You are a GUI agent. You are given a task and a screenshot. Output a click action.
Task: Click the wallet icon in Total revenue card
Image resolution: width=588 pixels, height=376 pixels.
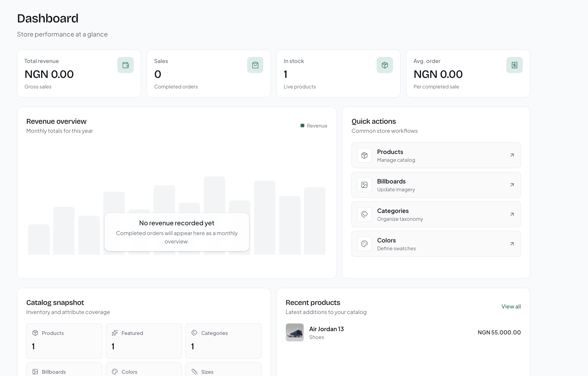(125, 65)
